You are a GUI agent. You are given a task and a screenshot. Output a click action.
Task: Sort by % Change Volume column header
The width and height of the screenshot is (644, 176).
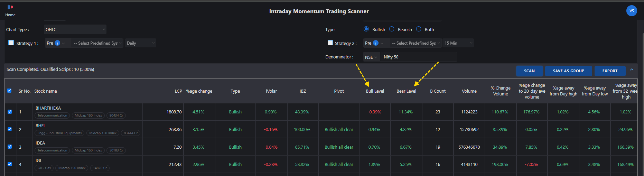[501, 91]
